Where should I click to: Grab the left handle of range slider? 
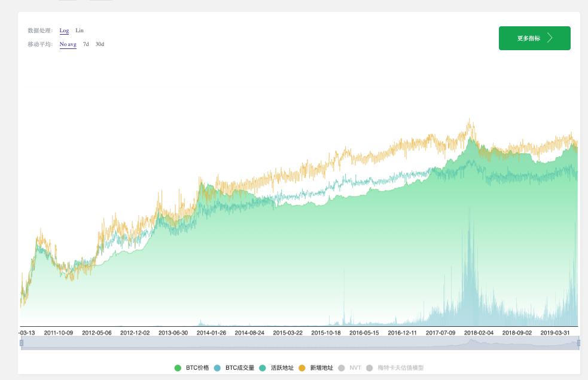click(x=22, y=343)
